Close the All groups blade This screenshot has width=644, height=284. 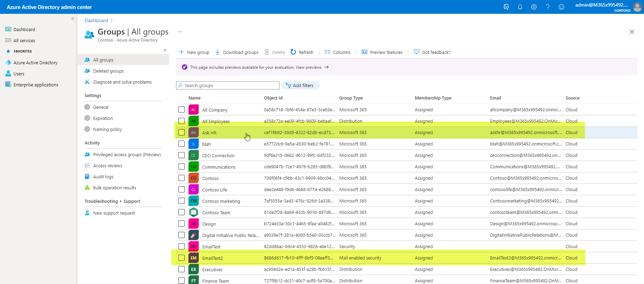[632, 32]
